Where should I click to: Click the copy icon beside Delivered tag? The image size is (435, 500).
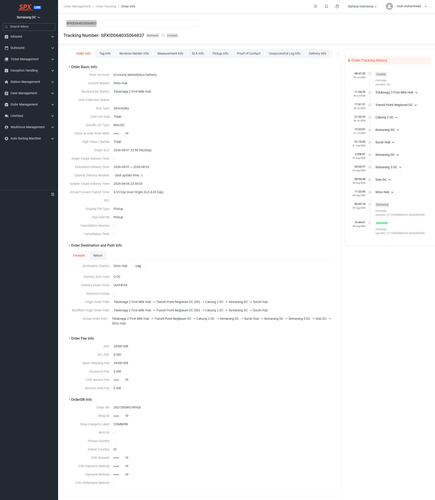pyautogui.click(x=163, y=35)
